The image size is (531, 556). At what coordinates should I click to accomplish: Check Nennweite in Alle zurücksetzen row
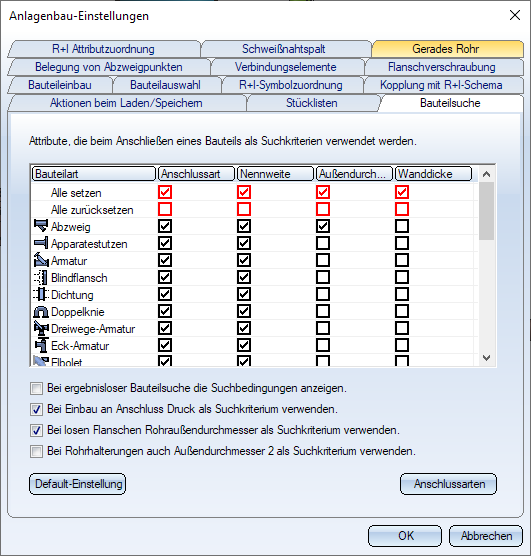(x=244, y=209)
